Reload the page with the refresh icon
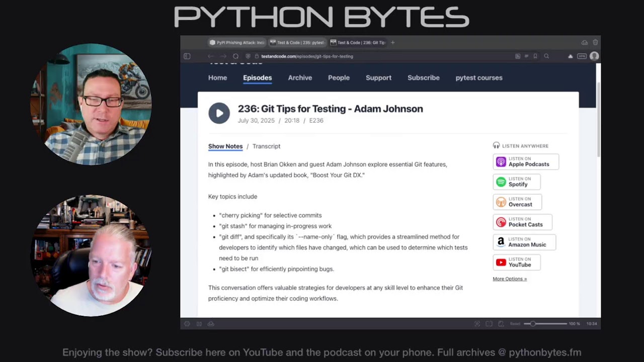Image resolution: width=644 pixels, height=362 pixels. click(235, 56)
